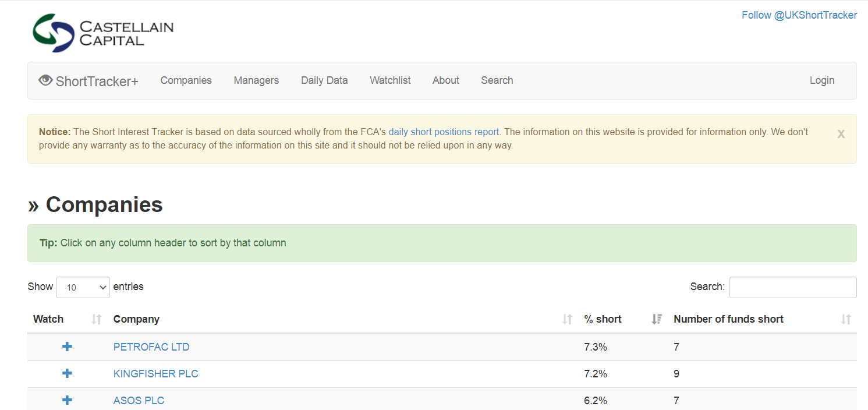
Task: Open the PETROFAC LTD company link
Action: (151, 347)
